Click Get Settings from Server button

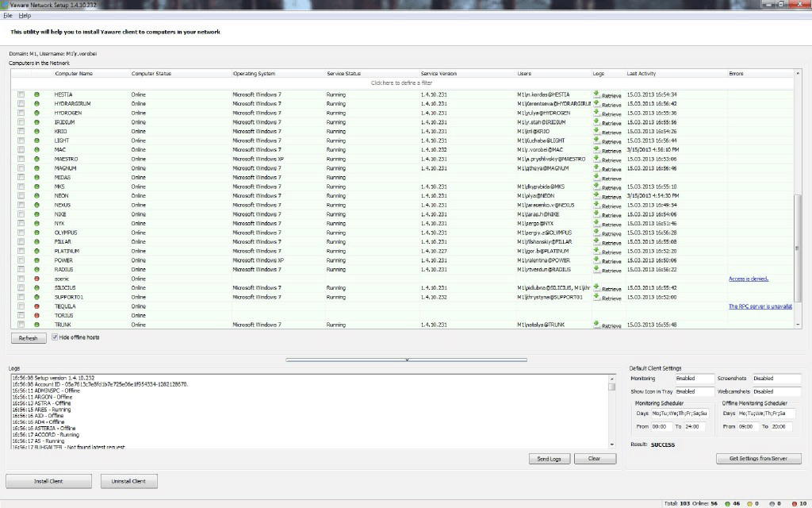(759, 459)
